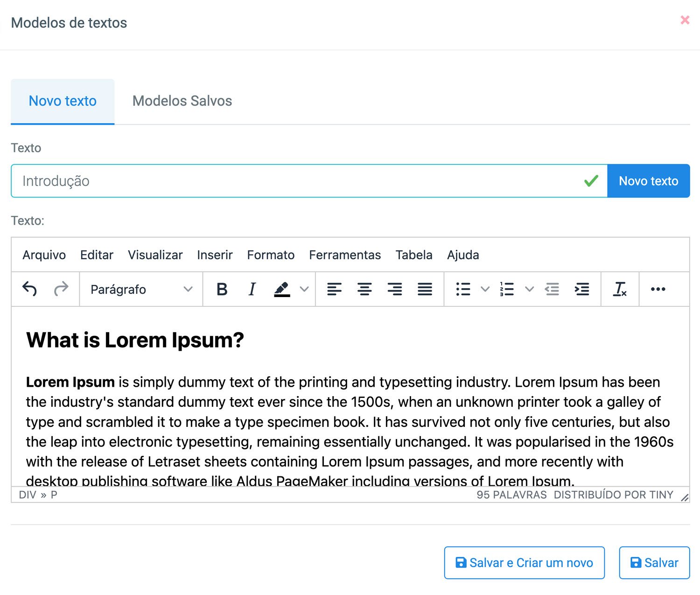Align text to the right
The height and width of the screenshot is (595, 700).
[x=395, y=289]
